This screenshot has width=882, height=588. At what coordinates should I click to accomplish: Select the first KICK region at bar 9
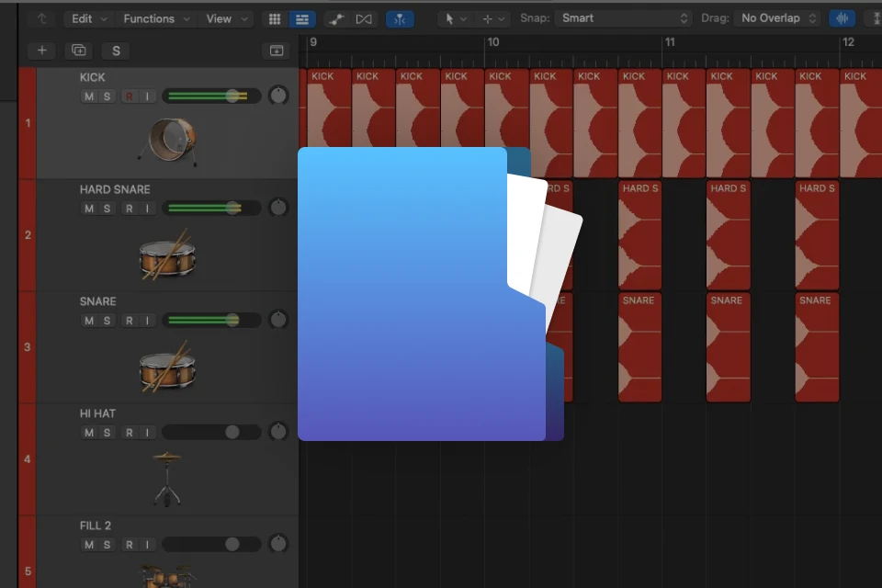pyautogui.click(x=329, y=108)
